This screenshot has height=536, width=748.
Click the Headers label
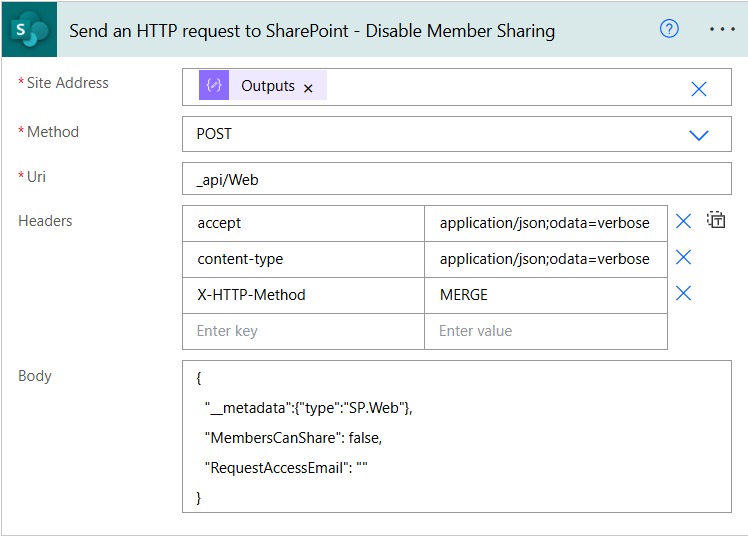(x=45, y=221)
